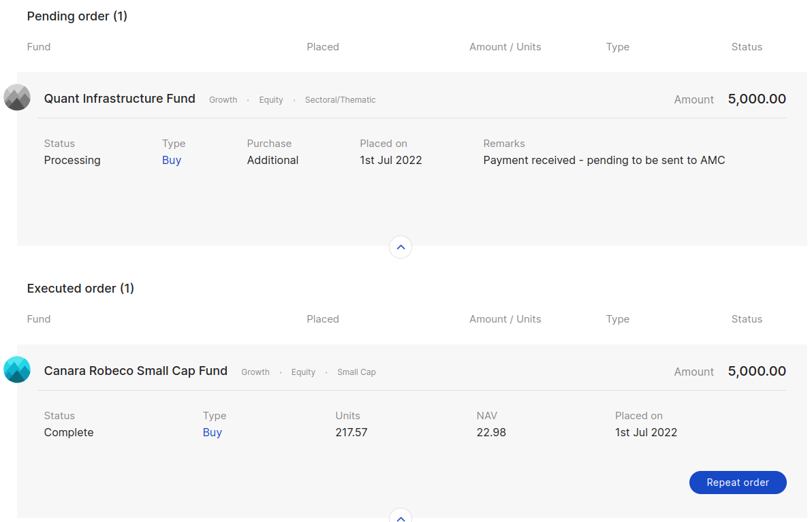Viewport: 812px width, 522px height.
Task: Click the Growth tag on Quant Infrastructure Fund
Action: click(223, 100)
